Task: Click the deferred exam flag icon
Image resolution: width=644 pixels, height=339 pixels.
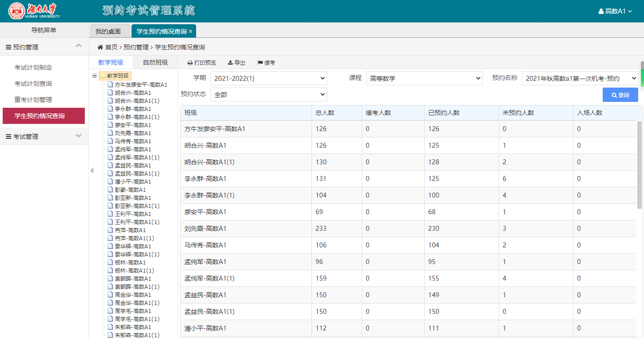Action: pyautogui.click(x=260, y=63)
